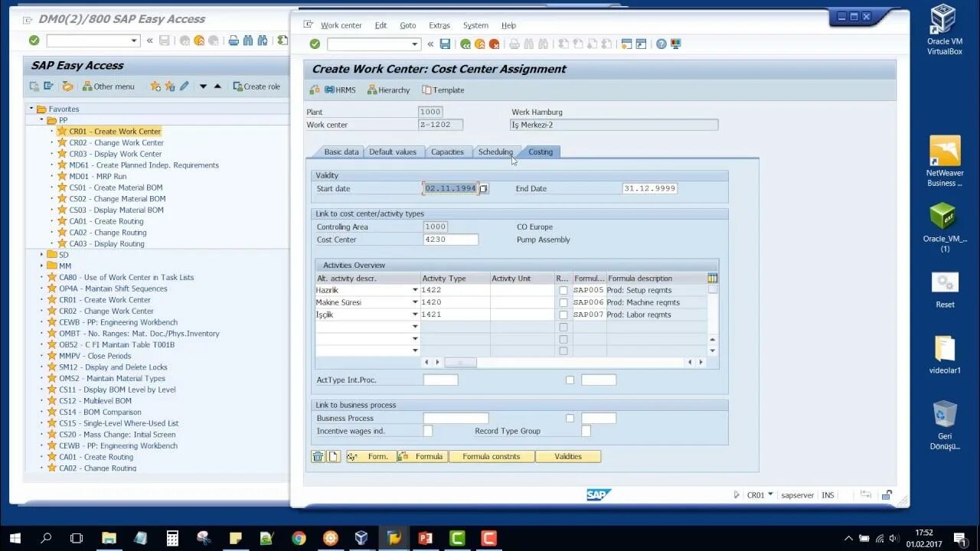980x551 pixels.
Task: Tick the checkbox beside ActType Int.Proc. field
Action: click(x=570, y=380)
